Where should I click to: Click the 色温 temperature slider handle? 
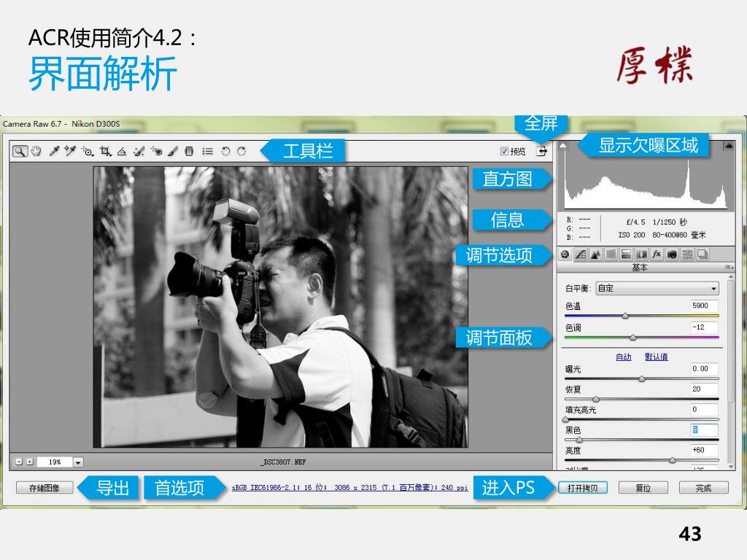[x=625, y=316]
